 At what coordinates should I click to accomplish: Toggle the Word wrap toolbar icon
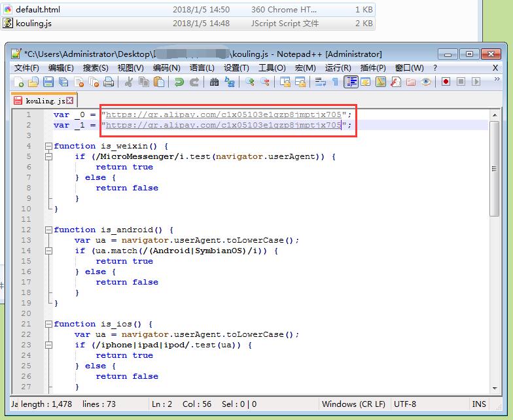320,82
